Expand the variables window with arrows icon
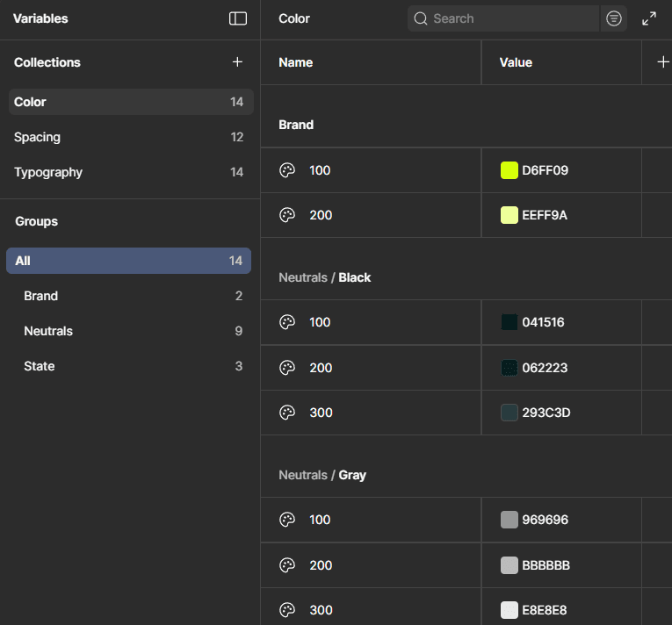Viewport: 672px width, 625px height. [649, 18]
